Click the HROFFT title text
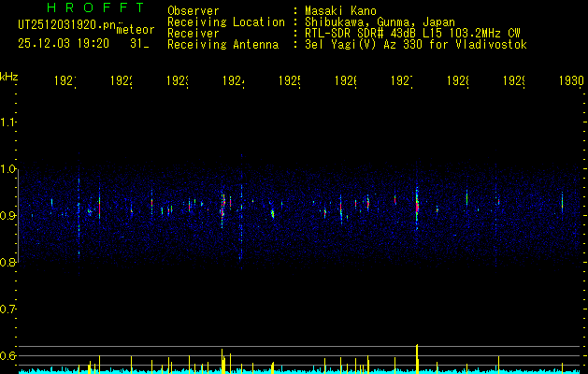 96,7
